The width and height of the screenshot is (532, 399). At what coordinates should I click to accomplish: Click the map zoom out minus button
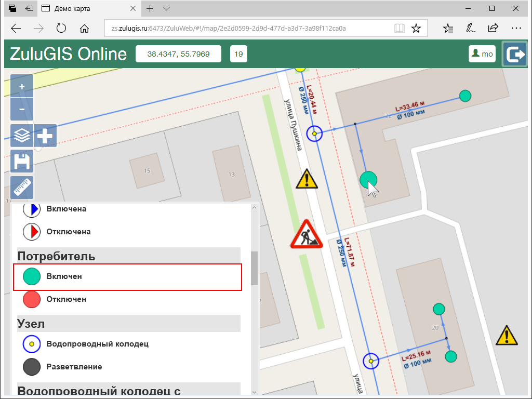click(22, 109)
